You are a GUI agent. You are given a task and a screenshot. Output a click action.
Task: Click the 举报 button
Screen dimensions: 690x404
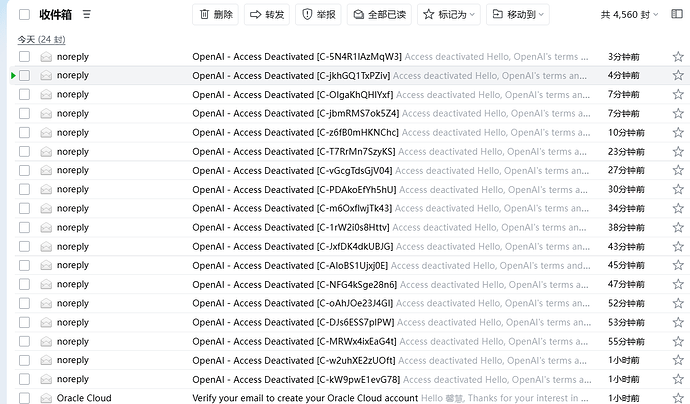pyautogui.click(x=318, y=15)
